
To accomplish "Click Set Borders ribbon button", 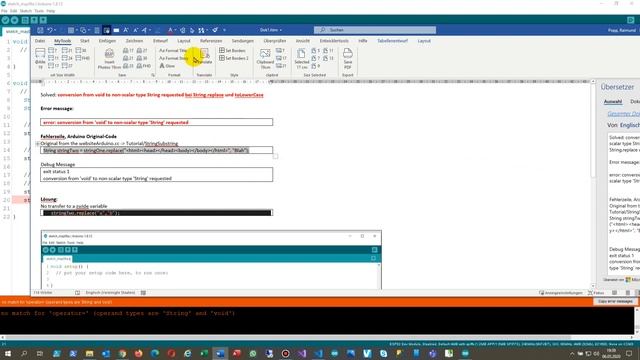I will coord(233,51).
